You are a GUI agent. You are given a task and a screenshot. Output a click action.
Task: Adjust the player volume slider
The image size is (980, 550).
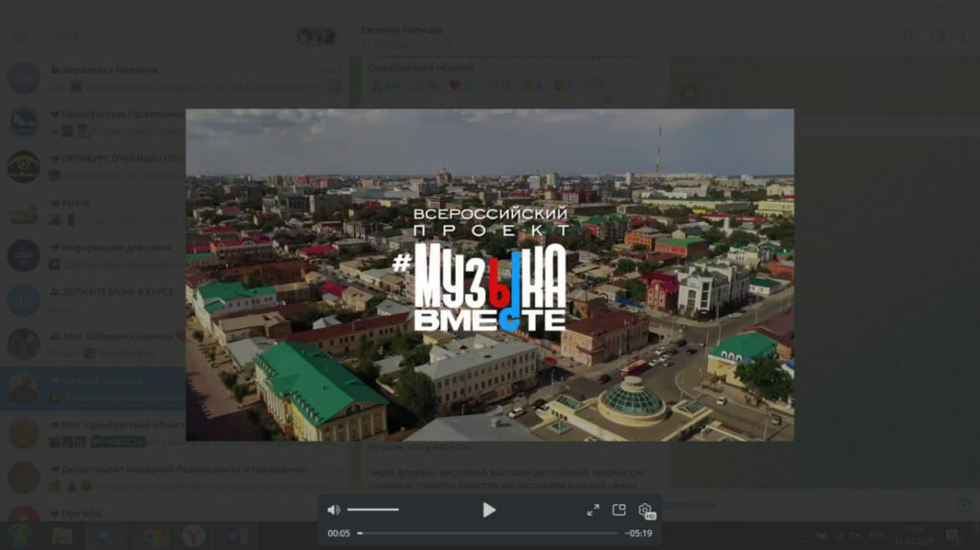pos(373,510)
